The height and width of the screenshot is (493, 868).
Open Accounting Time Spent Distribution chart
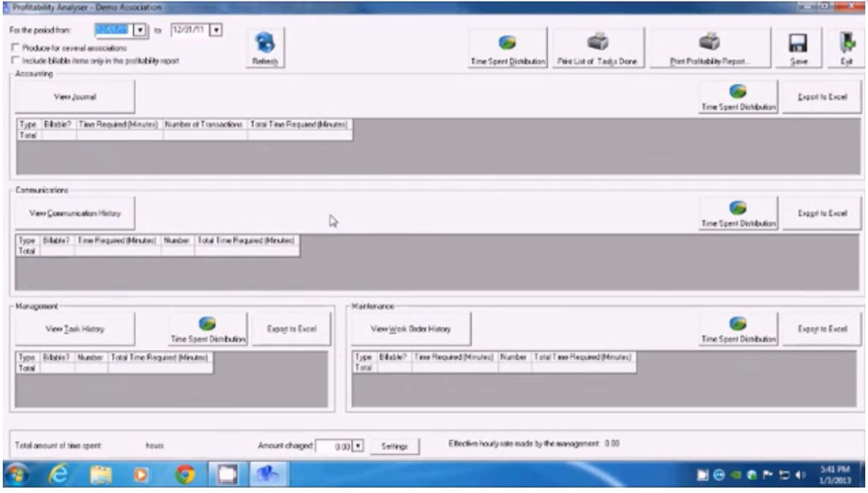tap(738, 97)
